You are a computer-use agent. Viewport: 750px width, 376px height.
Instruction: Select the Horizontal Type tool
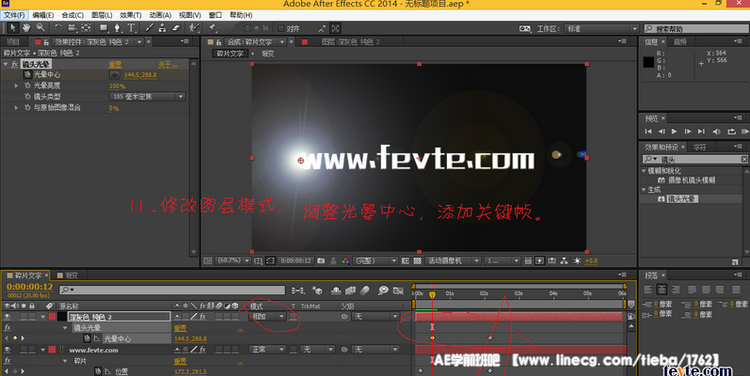click(131, 28)
